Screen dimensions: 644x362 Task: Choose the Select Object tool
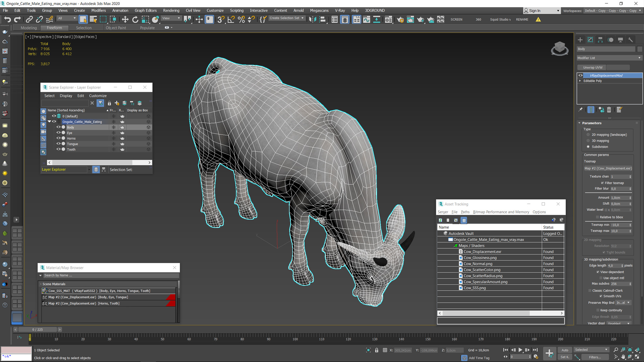83,19
